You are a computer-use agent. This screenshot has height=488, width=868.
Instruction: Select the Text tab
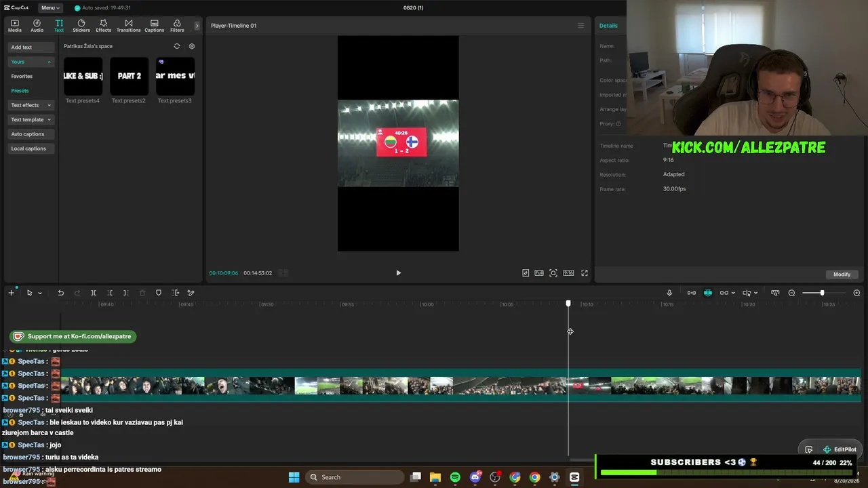click(x=59, y=26)
